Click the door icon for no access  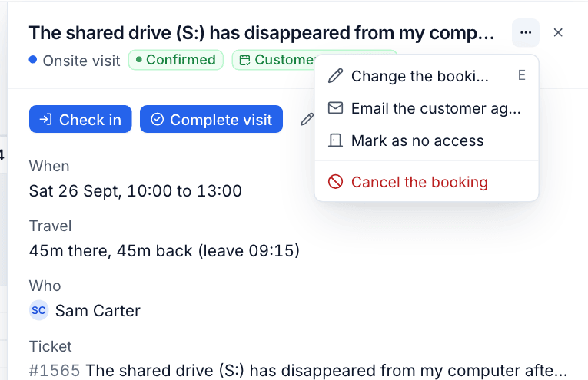(x=335, y=140)
